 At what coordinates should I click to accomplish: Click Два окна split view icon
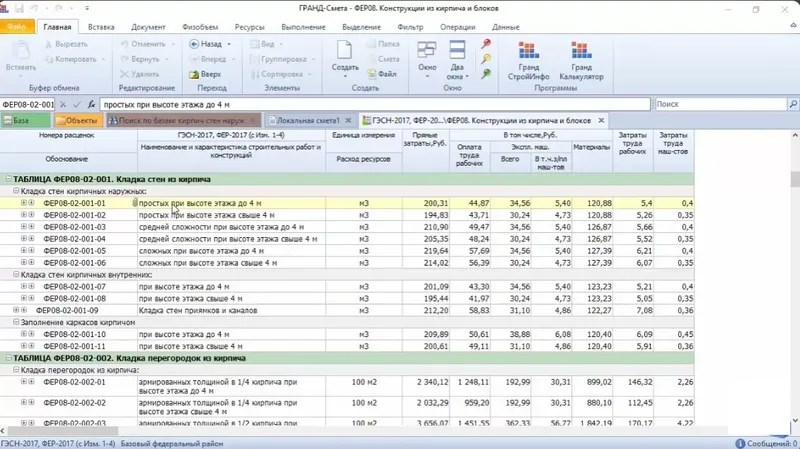pos(457,51)
